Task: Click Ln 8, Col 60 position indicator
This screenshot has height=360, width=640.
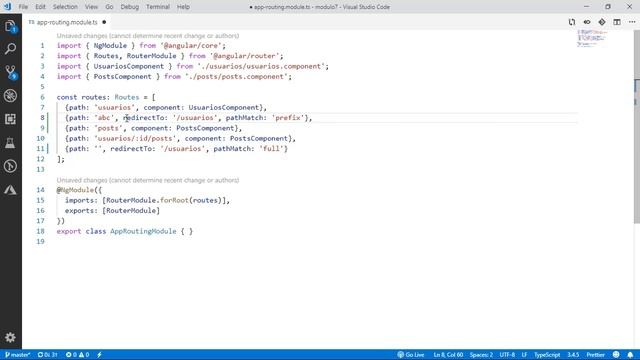Action: click(448, 355)
